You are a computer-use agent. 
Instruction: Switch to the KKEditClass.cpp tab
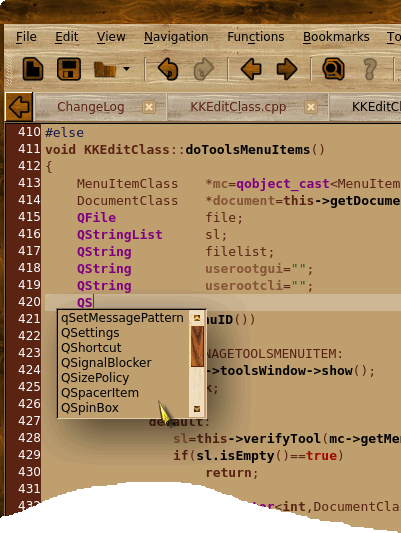click(238, 107)
